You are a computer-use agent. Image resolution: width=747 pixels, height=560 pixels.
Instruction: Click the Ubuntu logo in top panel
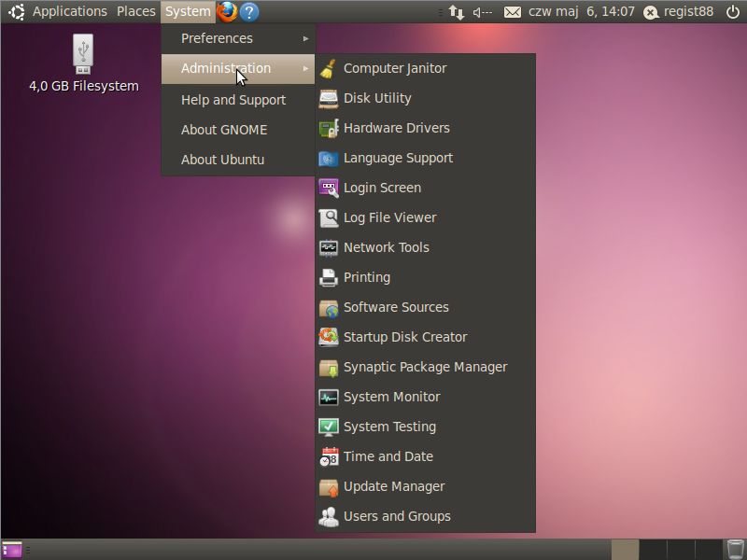tap(17, 12)
